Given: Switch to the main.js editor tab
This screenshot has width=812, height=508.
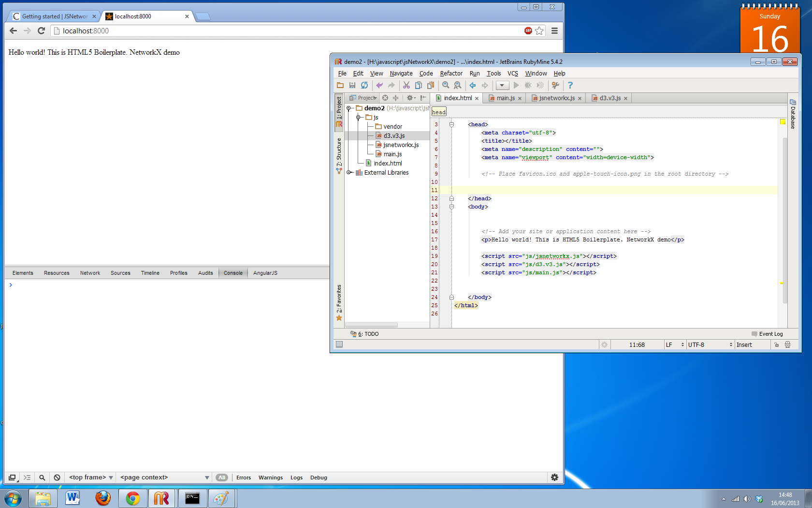Looking at the screenshot, I should [505, 98].
